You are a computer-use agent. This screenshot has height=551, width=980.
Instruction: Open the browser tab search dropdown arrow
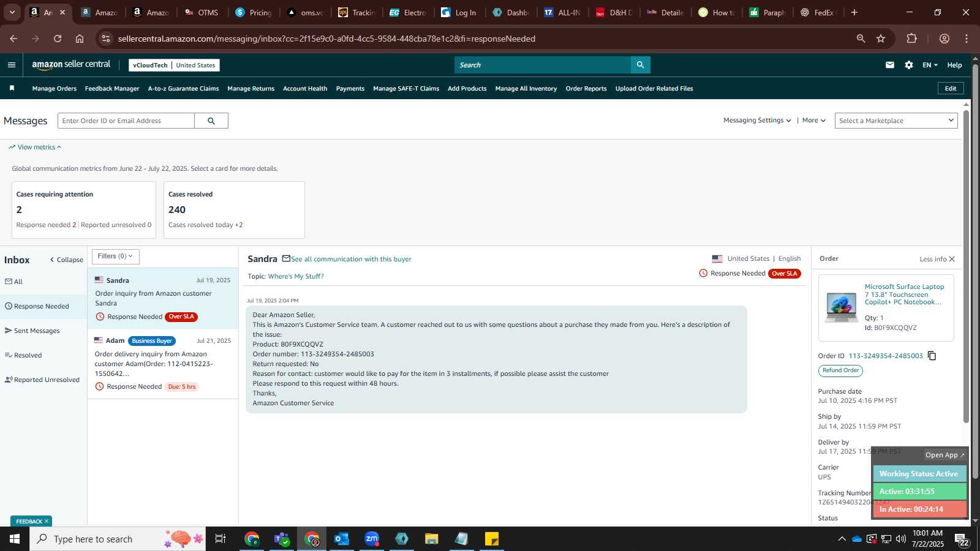12,12
